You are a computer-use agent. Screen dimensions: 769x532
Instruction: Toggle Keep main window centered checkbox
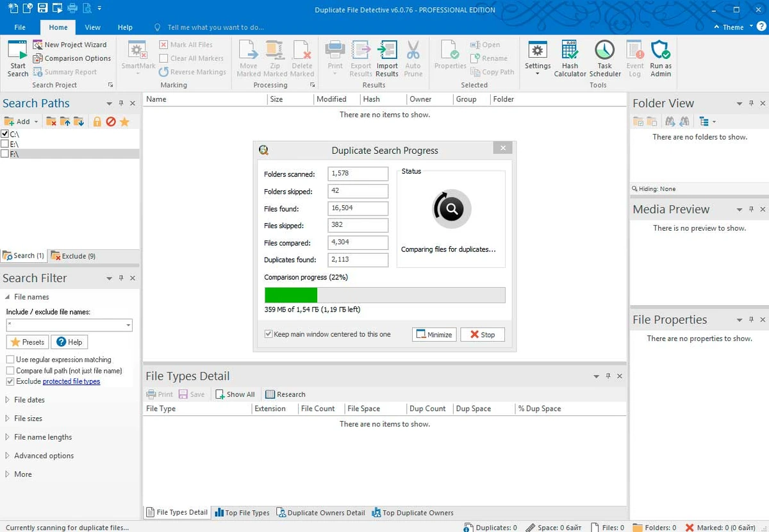269,334
